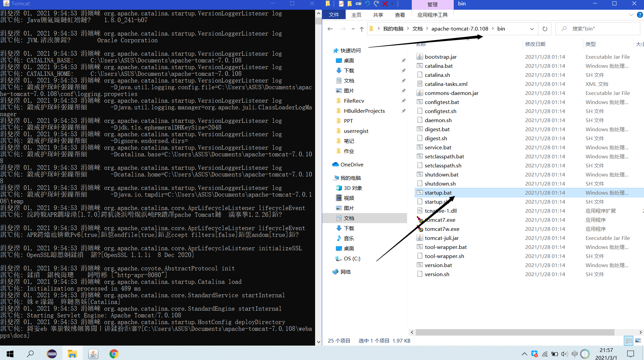Viewport: 644px width, 360px height.
Task: Click the undo icon in Explorer's quick access toolbar
Action: click(x=367, y=4)
